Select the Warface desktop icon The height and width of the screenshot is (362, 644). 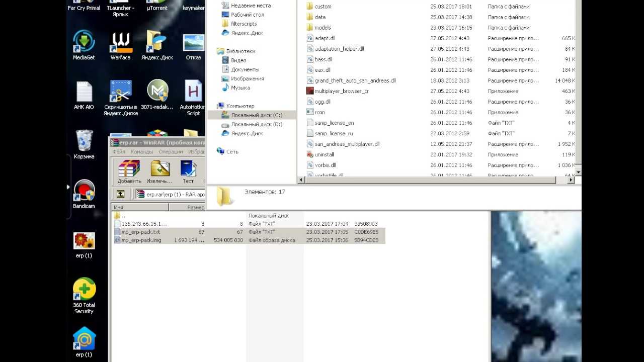(121, 45)
